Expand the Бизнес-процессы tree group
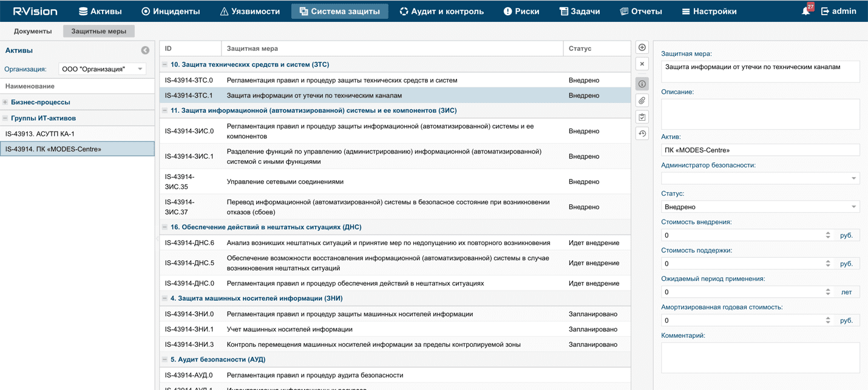 (5, 103)
